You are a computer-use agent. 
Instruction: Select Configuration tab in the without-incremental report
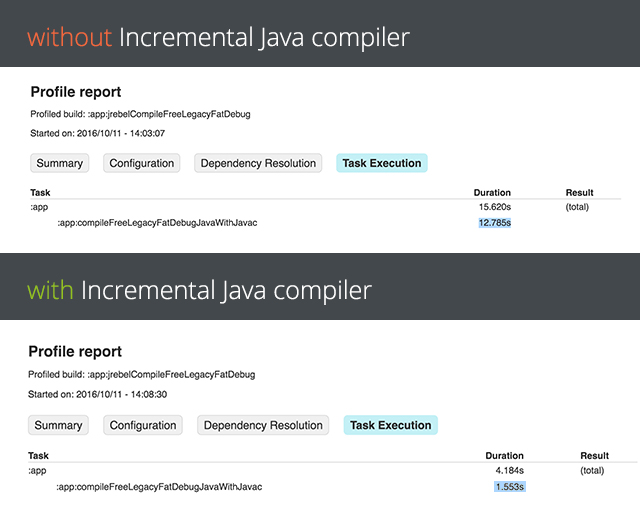[x=142, y=163]
